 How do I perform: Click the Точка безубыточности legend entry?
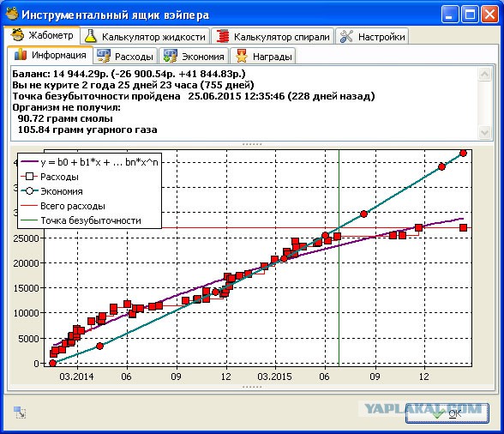click(81, 220)
